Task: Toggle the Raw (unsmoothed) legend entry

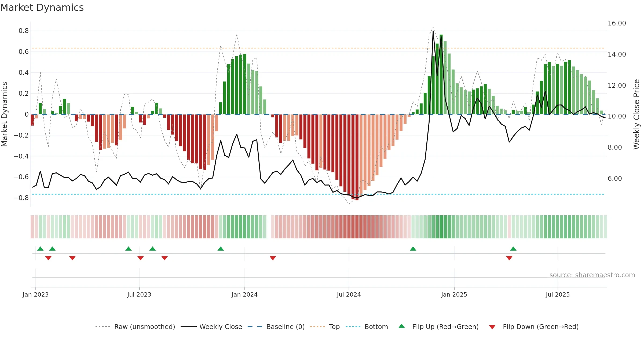Action: click(x=135, y=327)
